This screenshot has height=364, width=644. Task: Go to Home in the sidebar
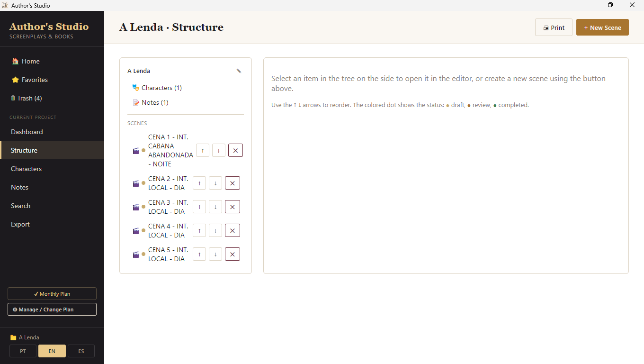tap(52, 61)
